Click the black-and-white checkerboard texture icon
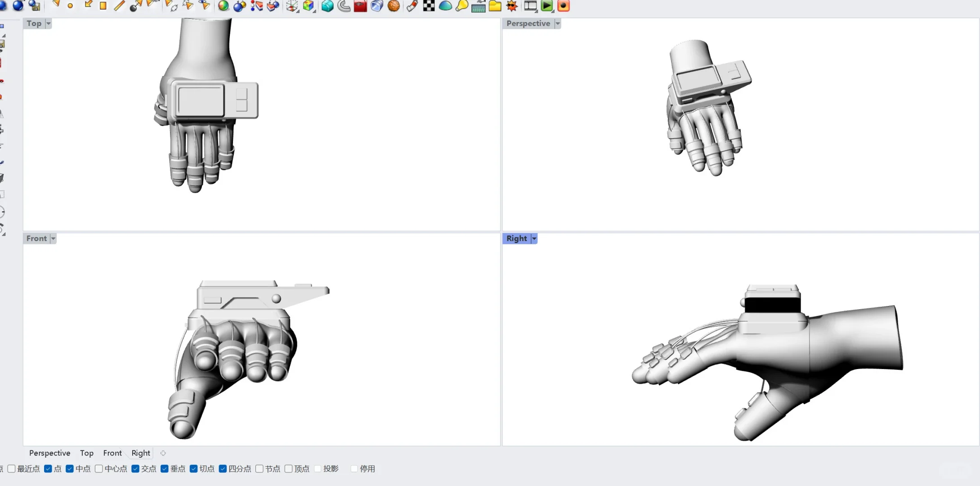The width and height of the screenshot is (980, 486). 429,6
